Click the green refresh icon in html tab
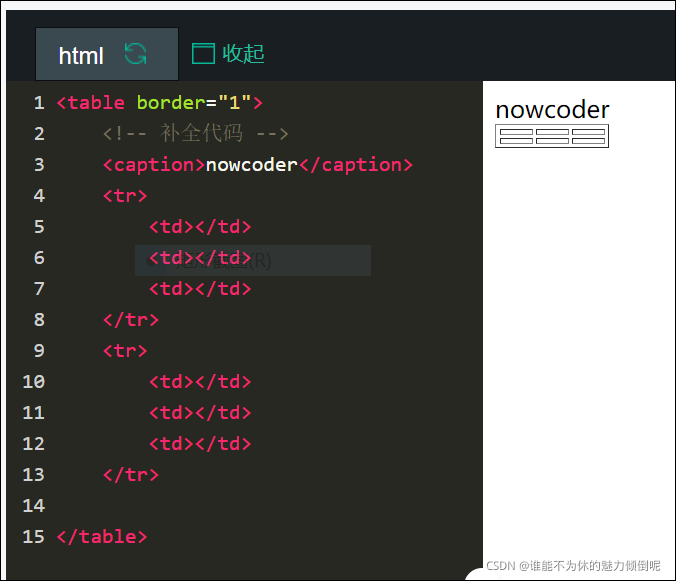Image resolution: width=676 pixels, height=581 pixels. click(136, 54)
